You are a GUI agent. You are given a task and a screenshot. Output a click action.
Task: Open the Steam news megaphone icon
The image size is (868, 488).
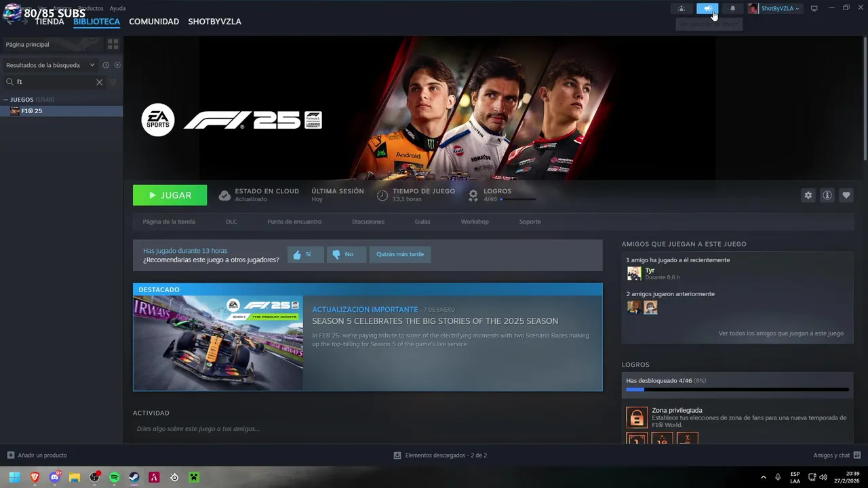click(707, 8)
